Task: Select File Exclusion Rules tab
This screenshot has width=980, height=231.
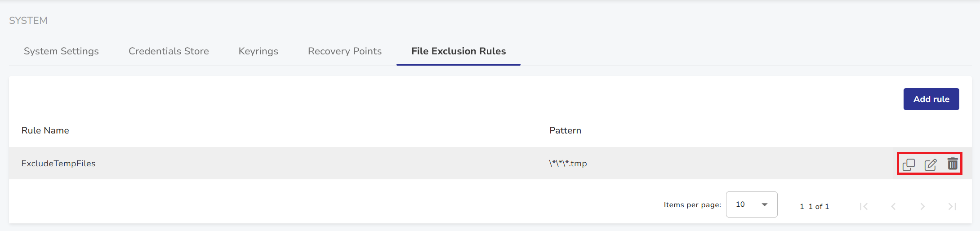Action: pos(458,51)
